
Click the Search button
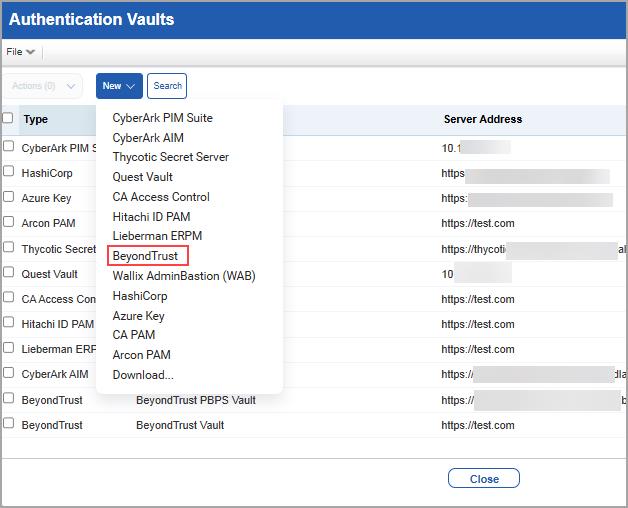[x=167, y=86]
